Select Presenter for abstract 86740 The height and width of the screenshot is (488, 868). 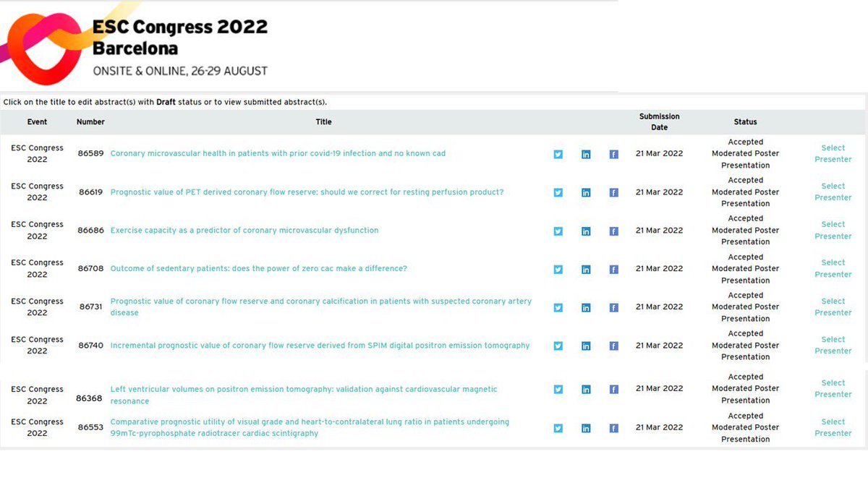coord(833,345)
